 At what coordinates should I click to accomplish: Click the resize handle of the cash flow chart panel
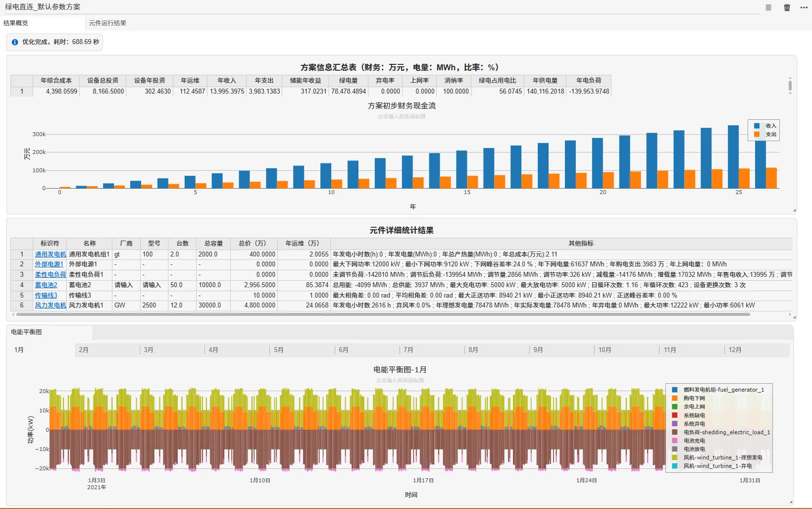point(794,210)
